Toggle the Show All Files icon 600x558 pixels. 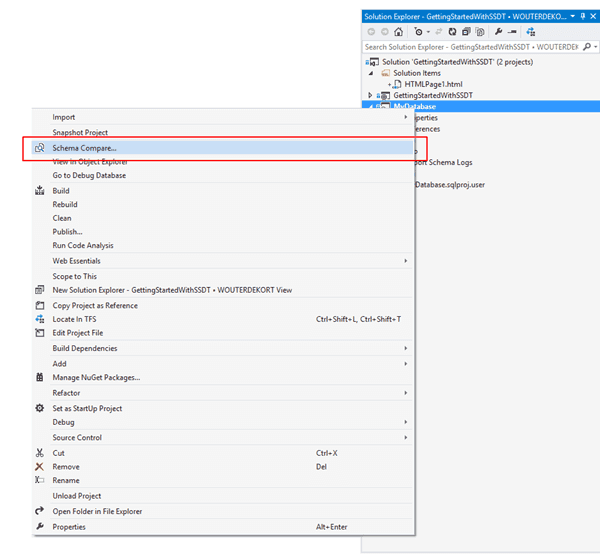point(480,32)
